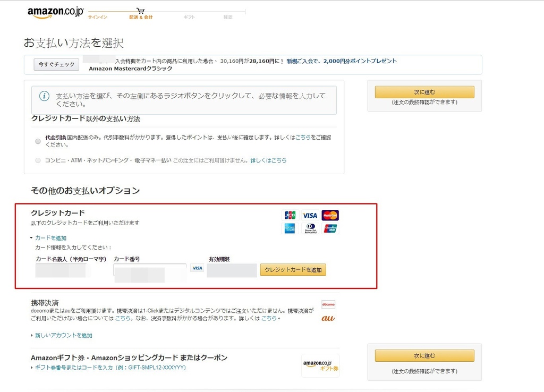The image size is (544, 392).
Task: Click the MasterCard logo
Action: pos(330,216)
